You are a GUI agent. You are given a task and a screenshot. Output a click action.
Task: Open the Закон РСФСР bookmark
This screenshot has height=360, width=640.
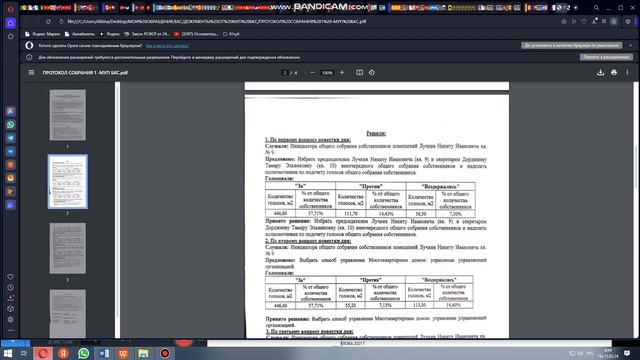[147, 34]
